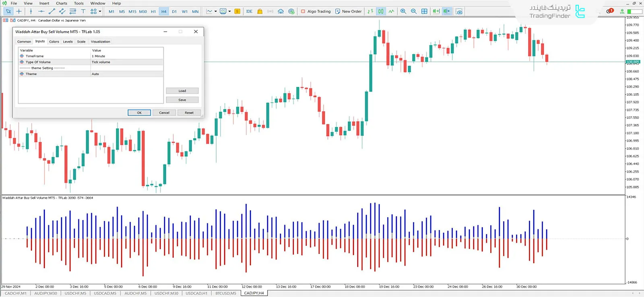Switch chart to candlestick display mode
The height and width of the screenshot is (297, 644).
pos(381,11)
